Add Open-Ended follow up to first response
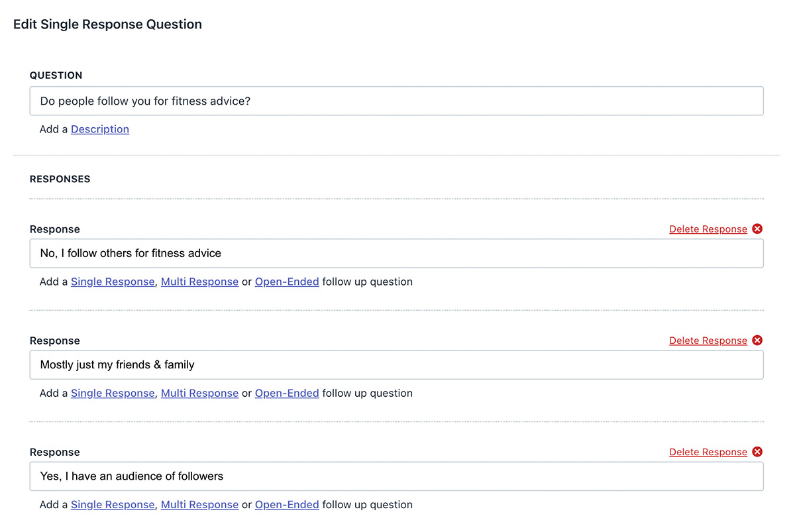This screenshot has width=795, height=532. click(x=287, y=282)
